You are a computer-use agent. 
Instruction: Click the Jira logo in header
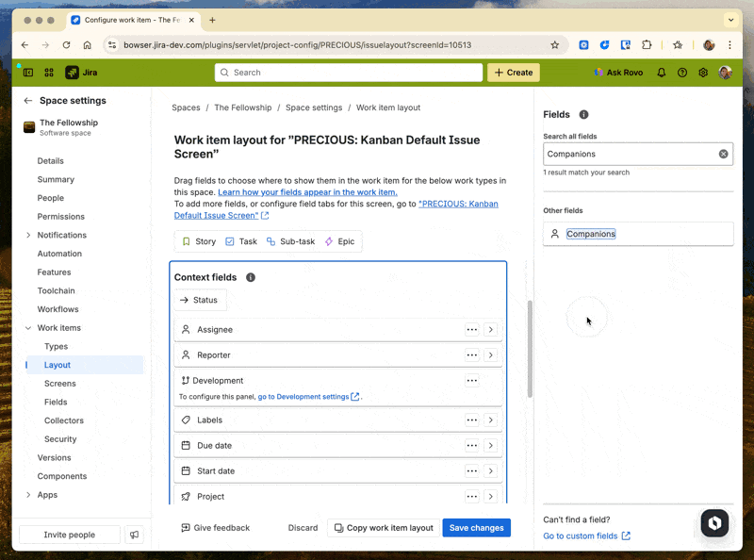81,73
